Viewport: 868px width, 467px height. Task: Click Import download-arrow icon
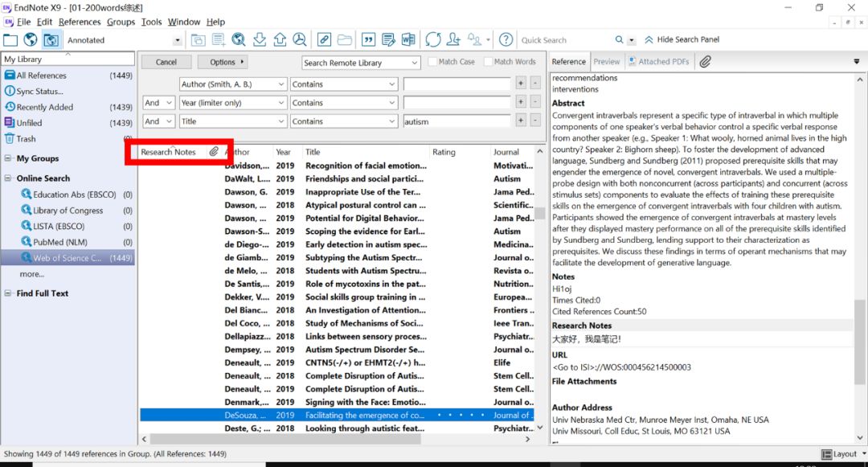pyautogui.click(x=259, y=39)
